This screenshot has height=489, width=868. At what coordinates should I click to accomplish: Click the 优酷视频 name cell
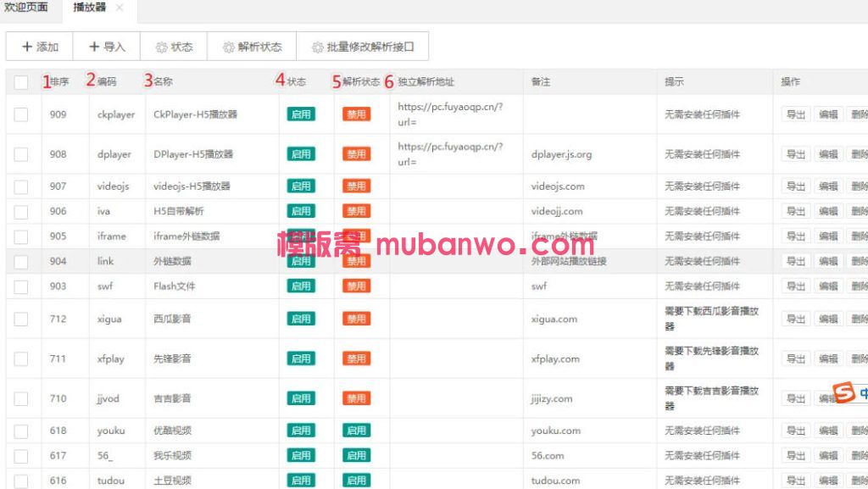172,431
